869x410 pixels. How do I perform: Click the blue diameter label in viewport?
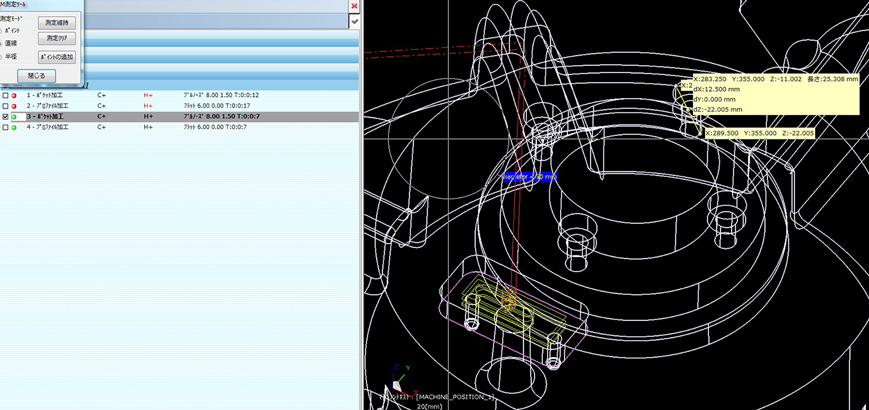529,176
